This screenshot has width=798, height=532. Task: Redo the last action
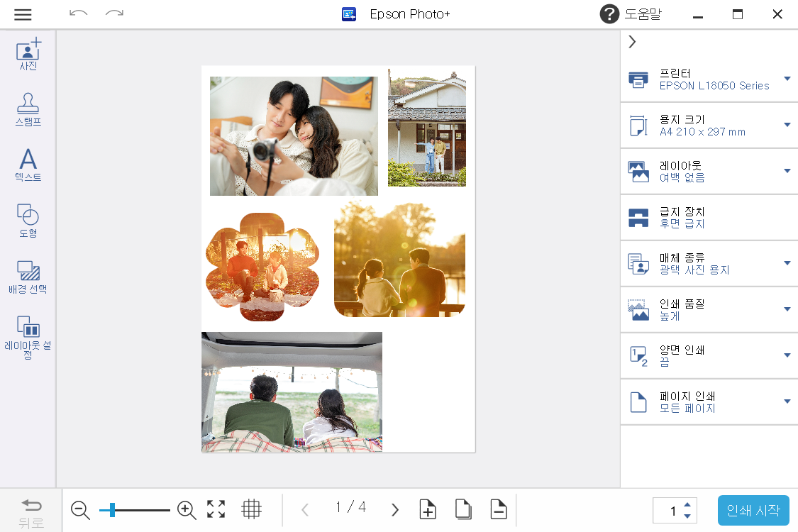pos(114,13)
